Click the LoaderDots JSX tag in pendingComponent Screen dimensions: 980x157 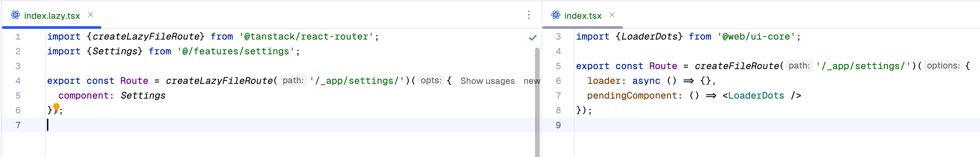[755, 96]
